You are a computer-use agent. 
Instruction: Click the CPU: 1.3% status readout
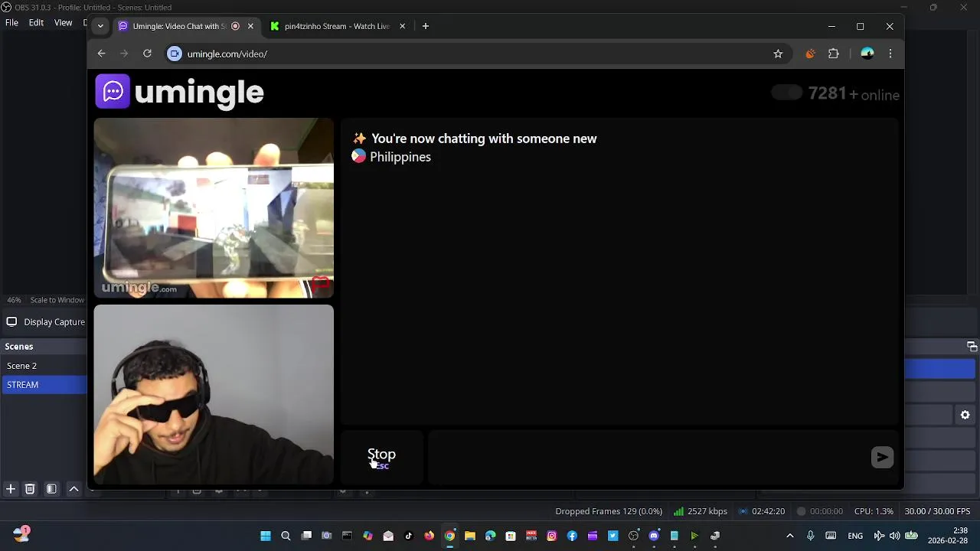click(x=874, y=511)
